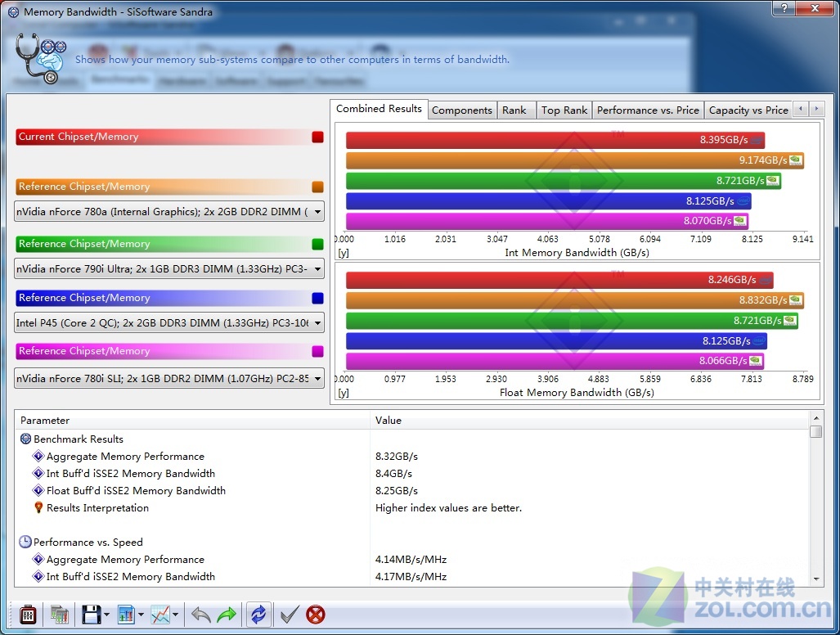Toggle the magenta Reference Chipset/Memory checkbox
The image size is (840, 635).
pos(317,352)
